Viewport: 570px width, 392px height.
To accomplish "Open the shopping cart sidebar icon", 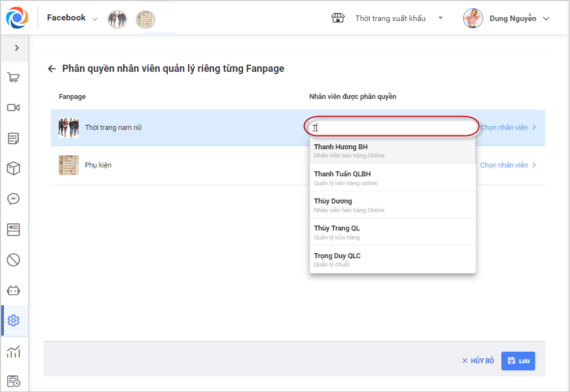I will point(14,77).
